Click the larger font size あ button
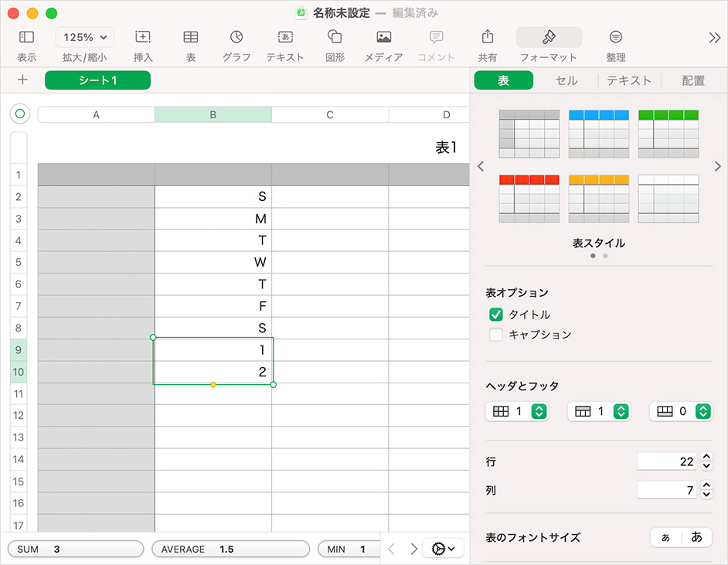Viewport: 728px width, 565px height. click(x=696, y=537)
